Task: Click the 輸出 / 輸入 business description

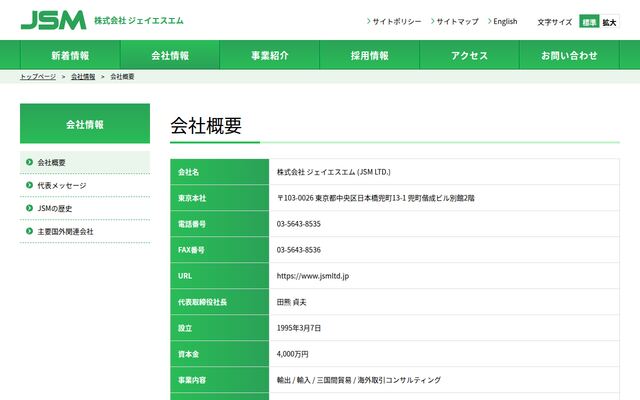Action: 359,380
